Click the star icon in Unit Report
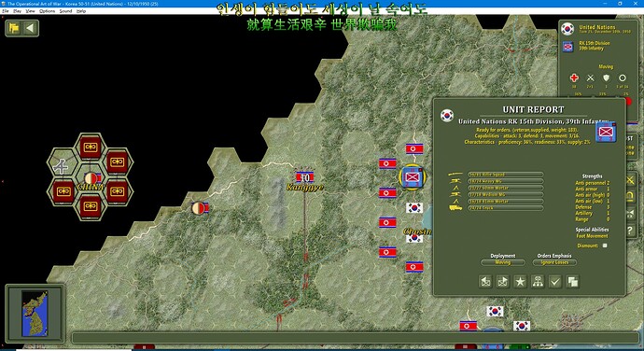This screenshot has width=644, height=351. click(520, 282)
